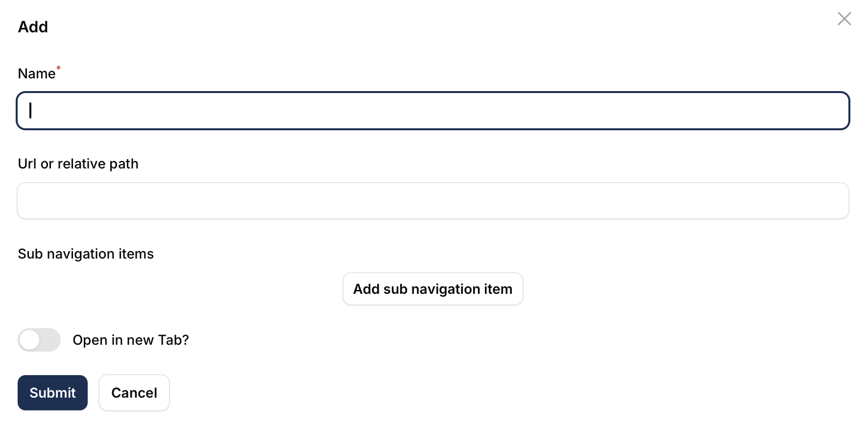Click the outlined Cancel button
The height and width of the screenshot is (428, 868).
coord(134,393)
